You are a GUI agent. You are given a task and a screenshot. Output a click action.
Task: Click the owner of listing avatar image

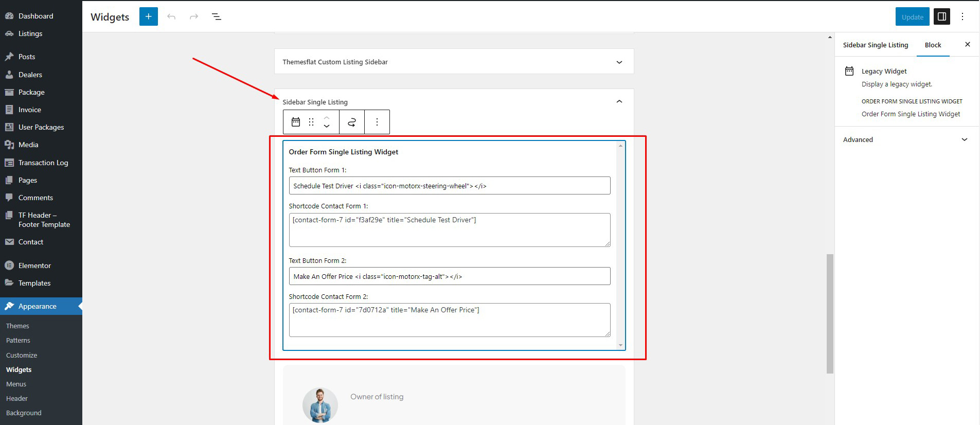point(320,405)
